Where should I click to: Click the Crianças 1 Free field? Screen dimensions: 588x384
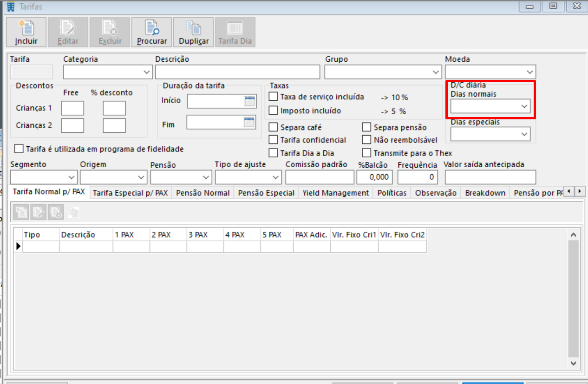(72, 108)
